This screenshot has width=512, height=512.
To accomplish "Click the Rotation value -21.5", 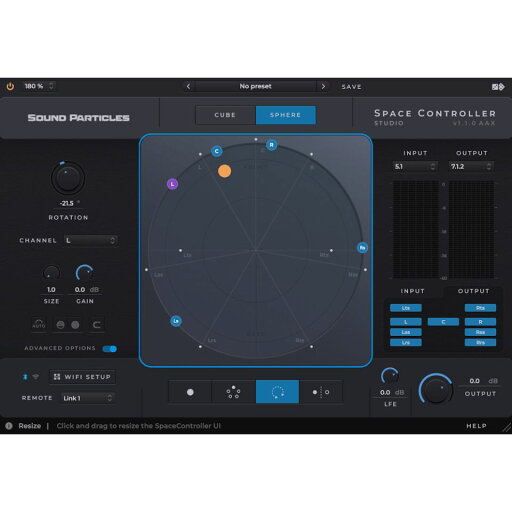I will [67, 203].
